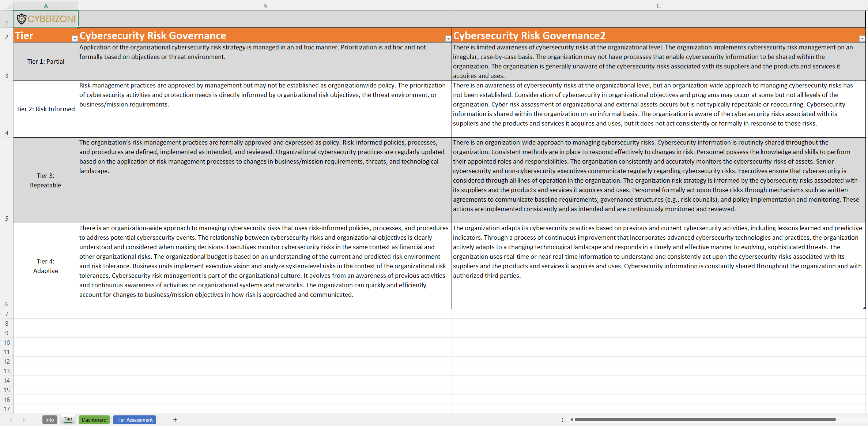This screenshot has height=426, width=868.
Task: Open the Tier Assessment sheet tab
Action: coord(135,420)
